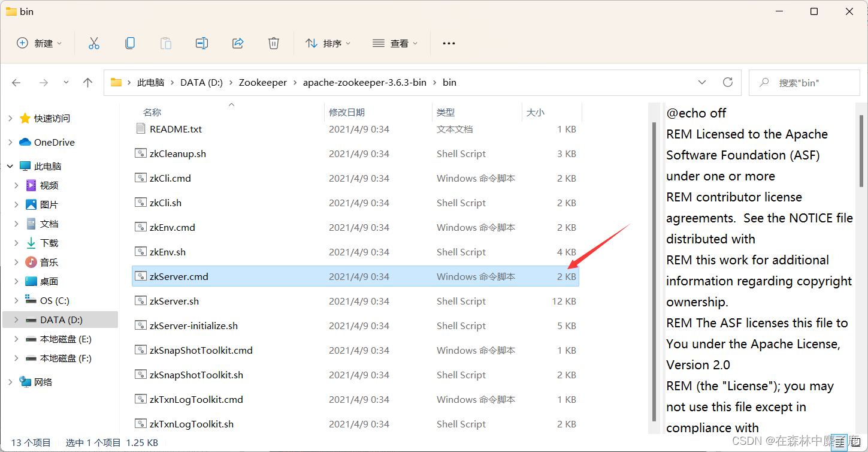
Task: Click the zkEnv.sh file icon
Action: [141, 252]
